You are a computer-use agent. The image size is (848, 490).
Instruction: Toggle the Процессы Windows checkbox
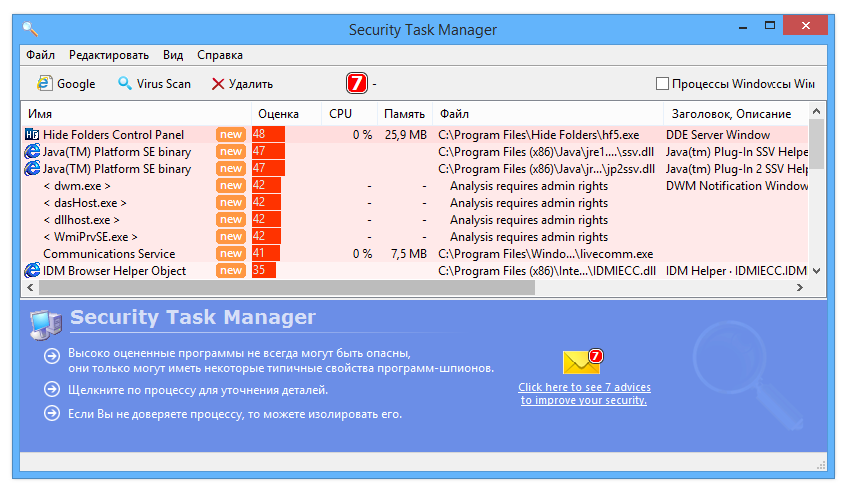pyautogui.click(x=662, y=84)
